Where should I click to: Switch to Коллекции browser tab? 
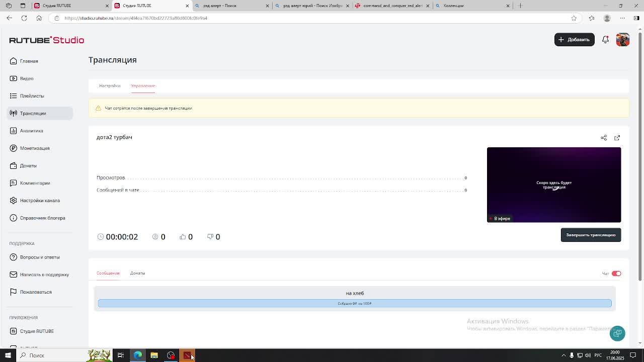coord(472,6)
